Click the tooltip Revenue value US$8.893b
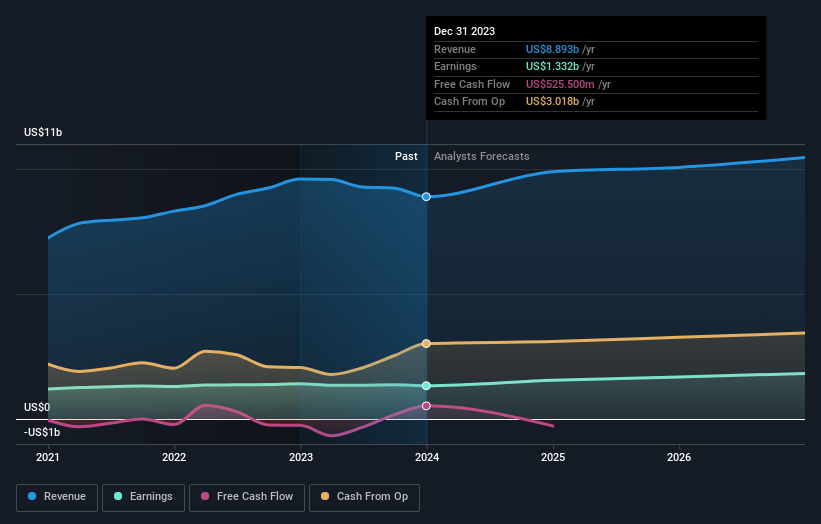Screen dimensions: 821x524 click(552, 49)
